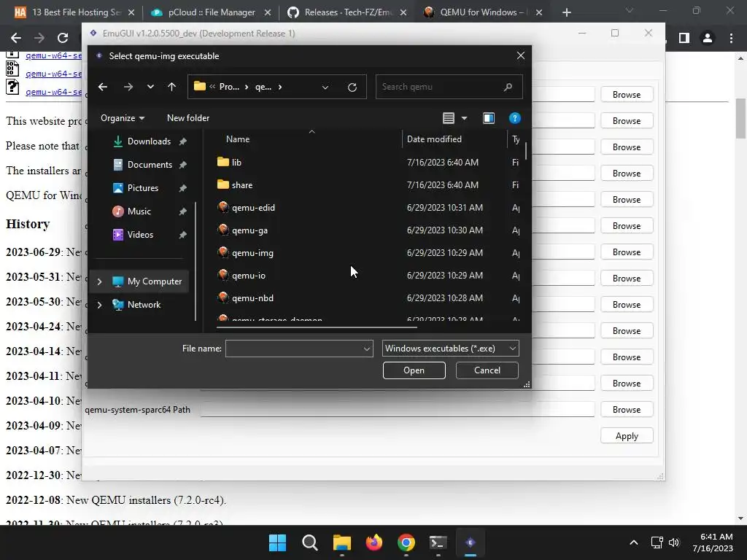The height and width of the screenshot is (560, 747).
Task: Click the file list horizontal scrollbar
Action: (317, 327)
